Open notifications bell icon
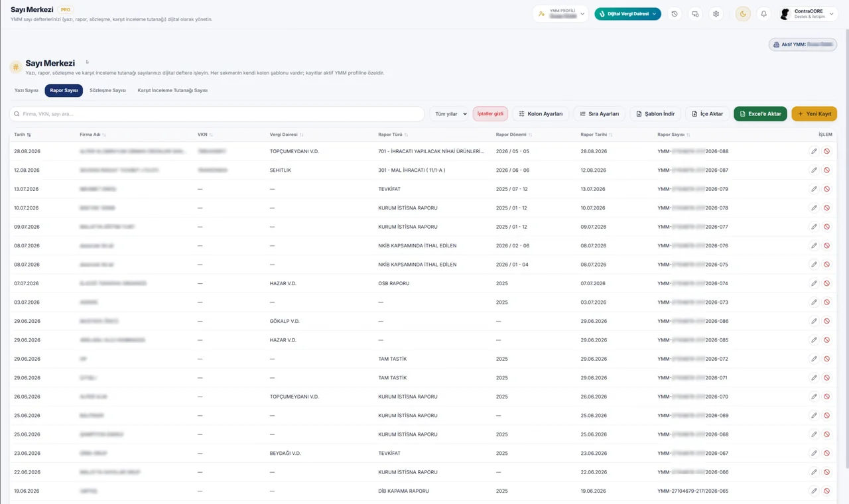Image resolution: width=849 pixels, height=504 pixels. [763, 14]
